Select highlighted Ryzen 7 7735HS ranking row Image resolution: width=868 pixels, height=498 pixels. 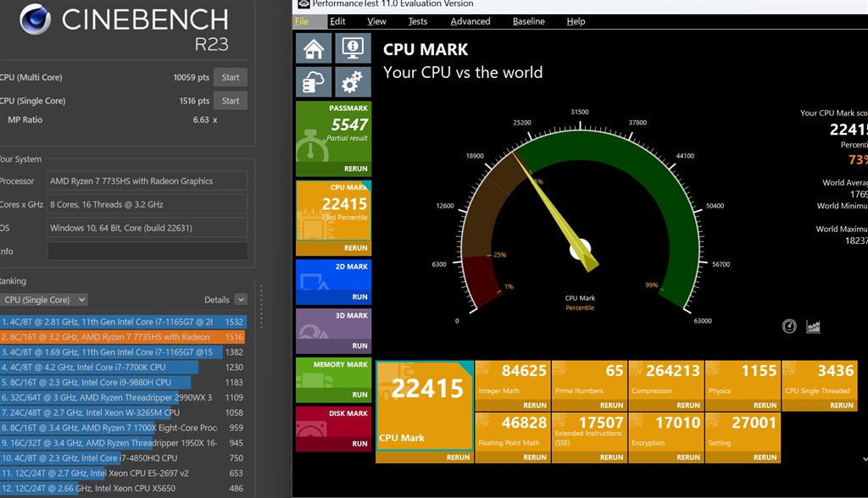pyautogui.click(x=123, y=337)
